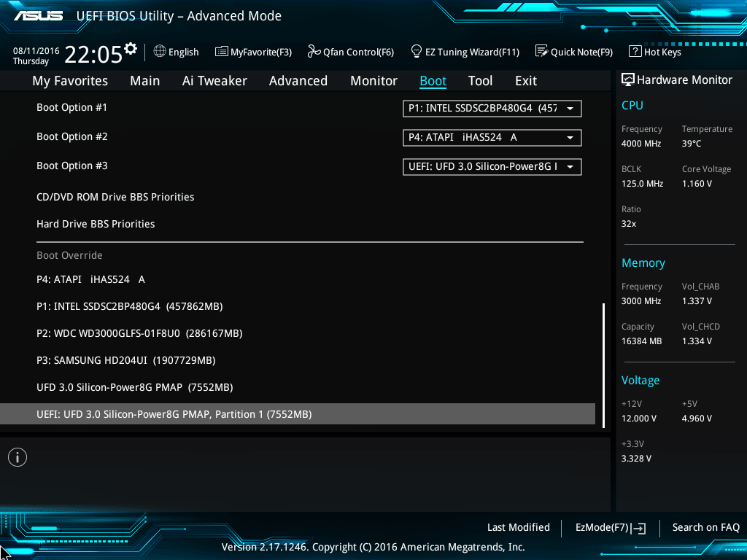The width and height of the screenshot is (747, 560).
Task: Show the Hot Keys list
Action: (x=662, y=52)
